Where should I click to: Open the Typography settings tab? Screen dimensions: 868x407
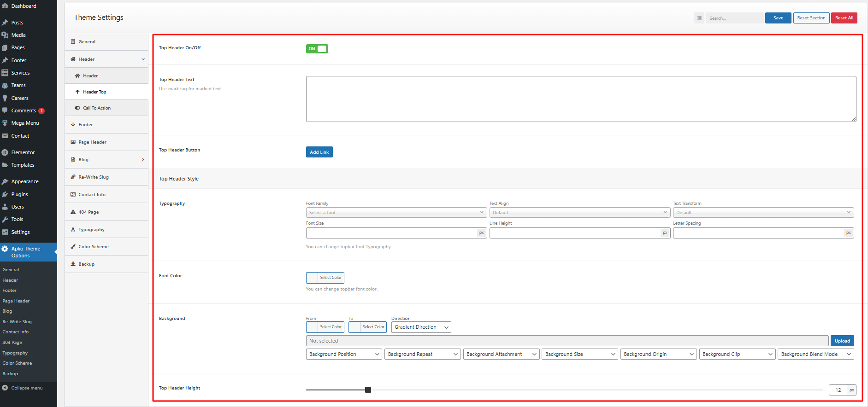click(106, 229)
